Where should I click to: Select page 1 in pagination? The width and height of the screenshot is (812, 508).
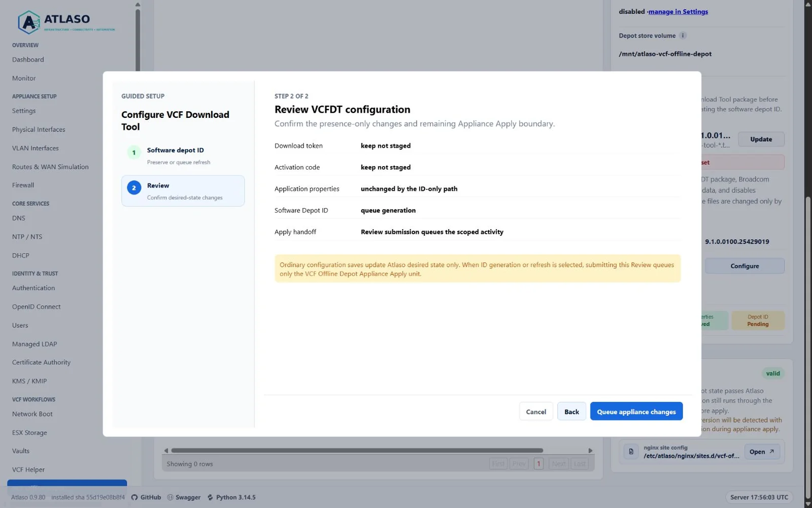(538, 463)
